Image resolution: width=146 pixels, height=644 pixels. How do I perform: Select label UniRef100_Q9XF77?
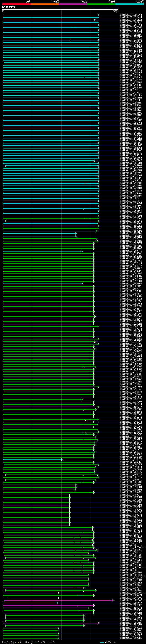pos(131,603)
